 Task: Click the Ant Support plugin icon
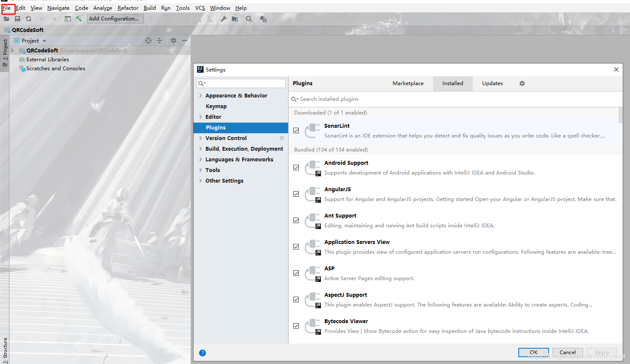click(x=312, y=221)
